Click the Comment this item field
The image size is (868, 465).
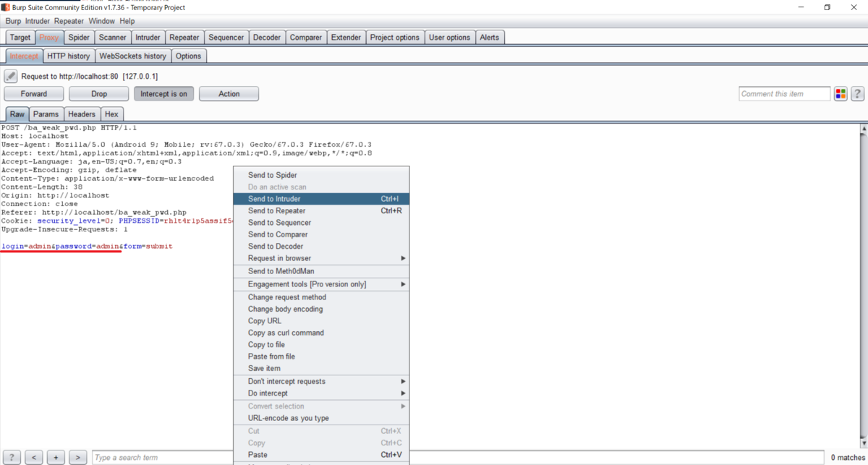pos(785,94)
